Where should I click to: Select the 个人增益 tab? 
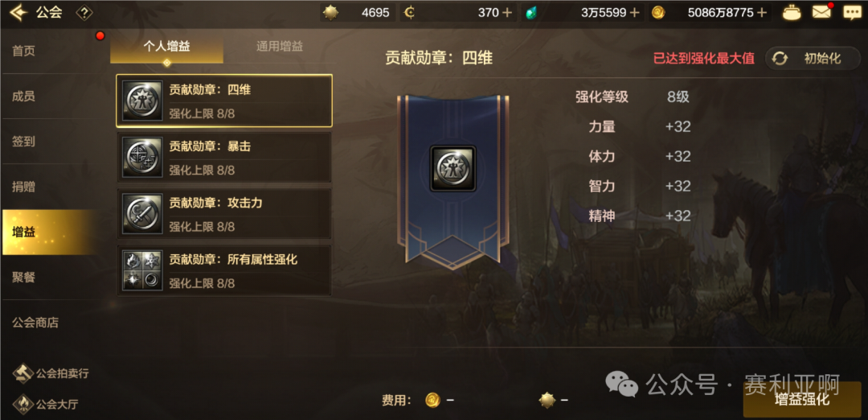coord(166,47)
